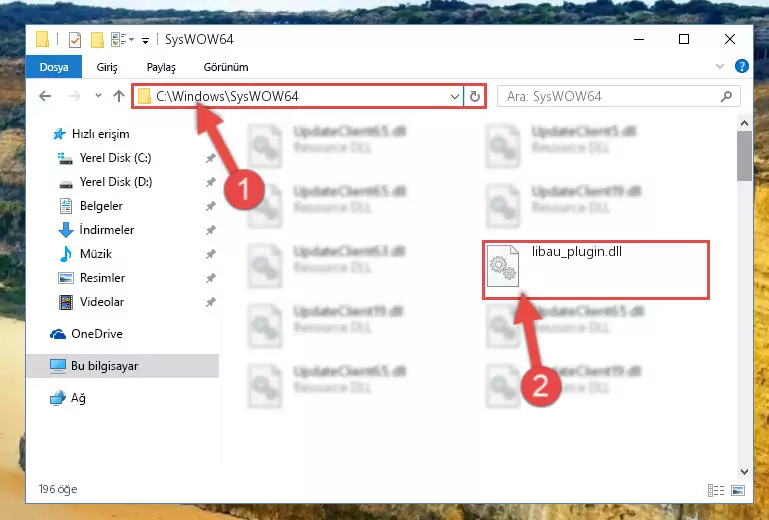Click the Properties quick access icon
The height and width of the screenshot is (520, 769).
point(75,39)
